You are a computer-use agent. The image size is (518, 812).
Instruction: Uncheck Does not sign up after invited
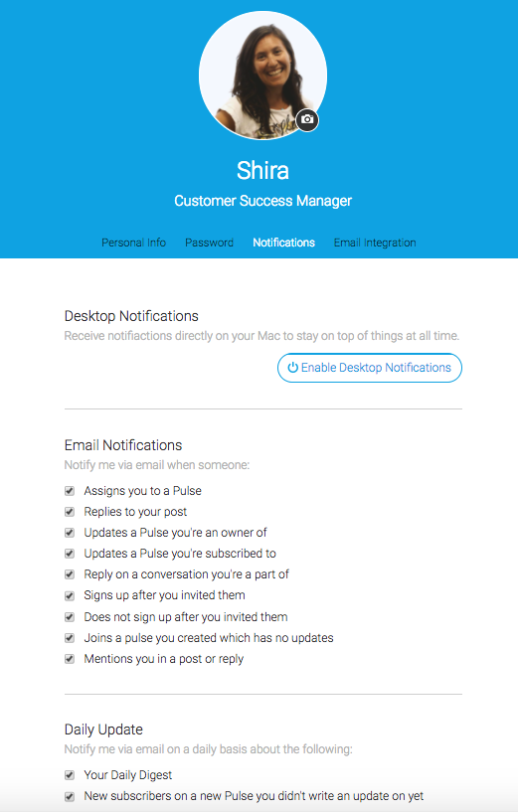click(70, 617)
